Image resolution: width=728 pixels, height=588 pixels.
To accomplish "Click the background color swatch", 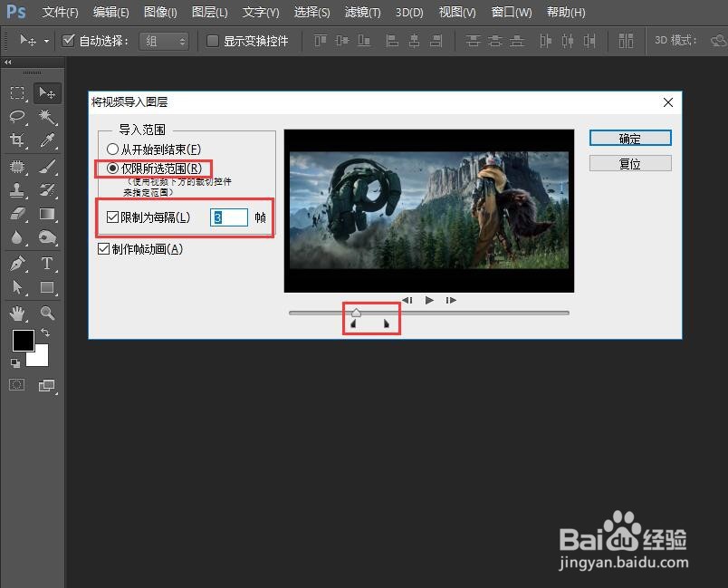I will click(x=42, y=359).
